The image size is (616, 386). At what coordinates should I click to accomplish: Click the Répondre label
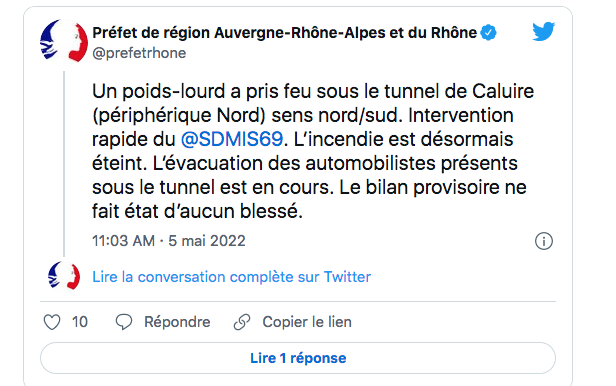coord(177,322)
